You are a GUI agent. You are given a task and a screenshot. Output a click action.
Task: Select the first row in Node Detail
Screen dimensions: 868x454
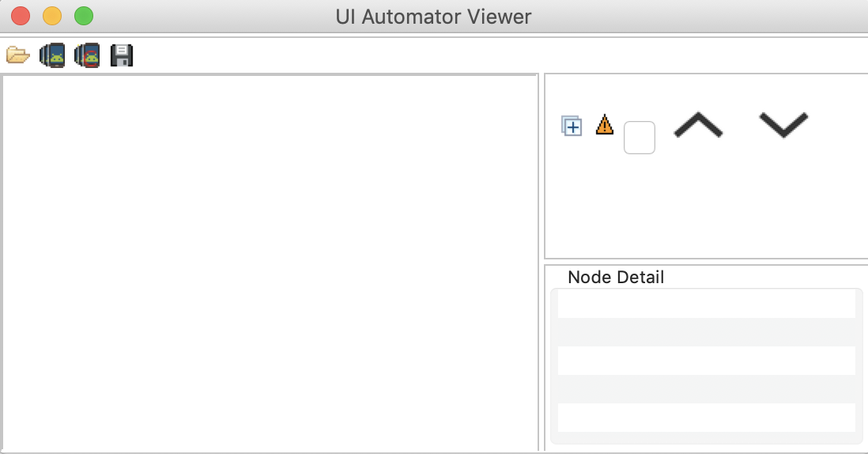pos(706,305)
